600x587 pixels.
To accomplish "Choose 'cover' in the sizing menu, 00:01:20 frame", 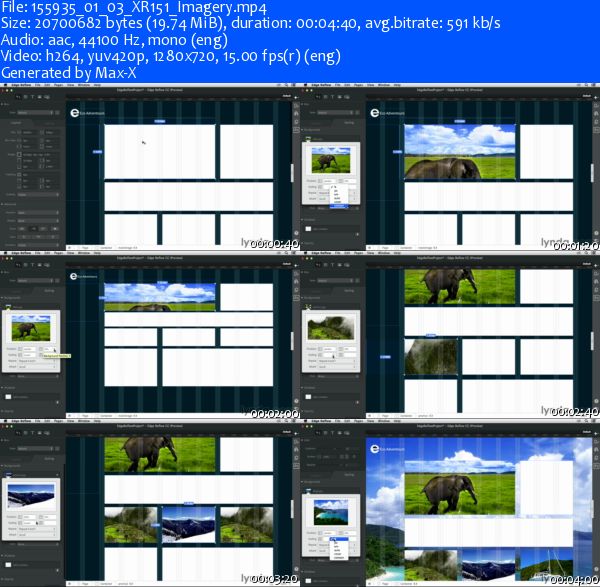I will coord(339,202).
